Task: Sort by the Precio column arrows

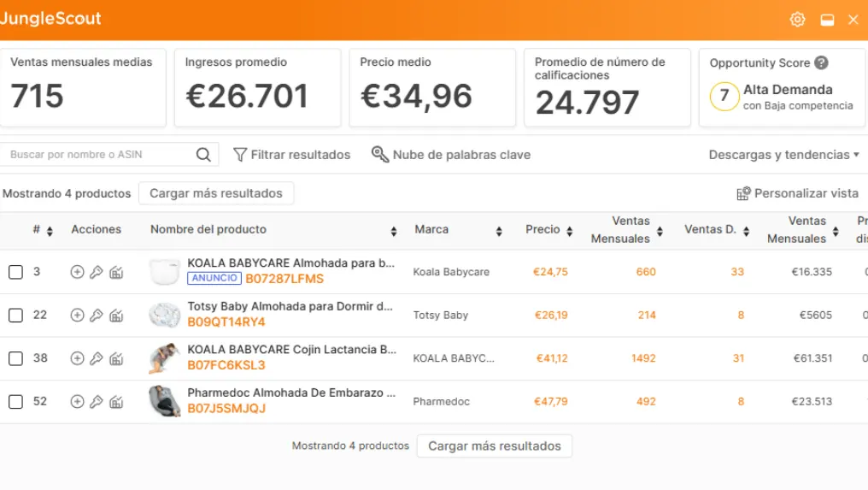Action: coord(571,231)
